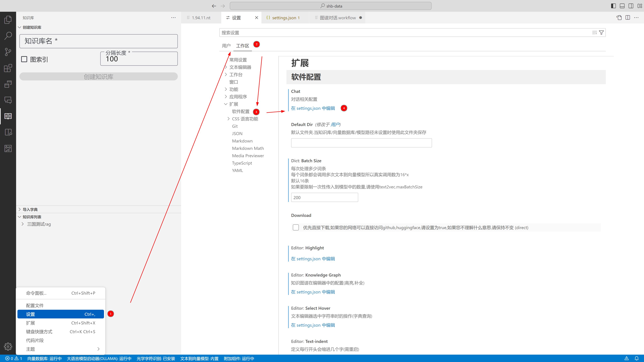Viewport: 644px width, 362px height.
Task: Switch to the 用户 settings tab
Action: tap(226, 46)
